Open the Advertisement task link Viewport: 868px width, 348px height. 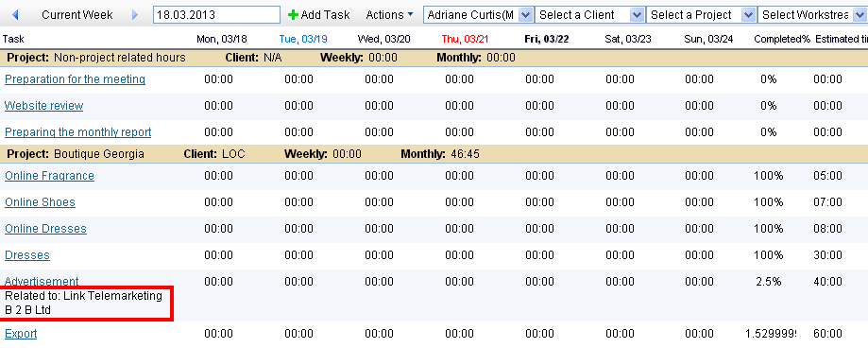(x=42, y=282)
